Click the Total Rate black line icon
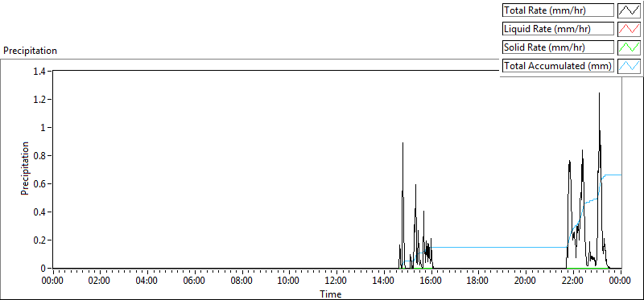 coord(630,10)
